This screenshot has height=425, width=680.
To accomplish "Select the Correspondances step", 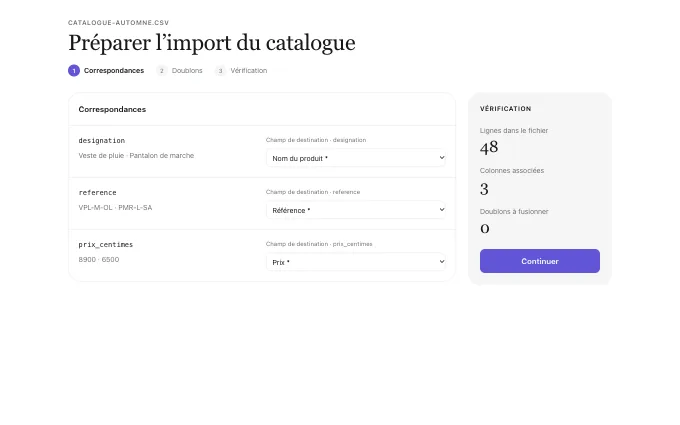I will pos(106,70).
